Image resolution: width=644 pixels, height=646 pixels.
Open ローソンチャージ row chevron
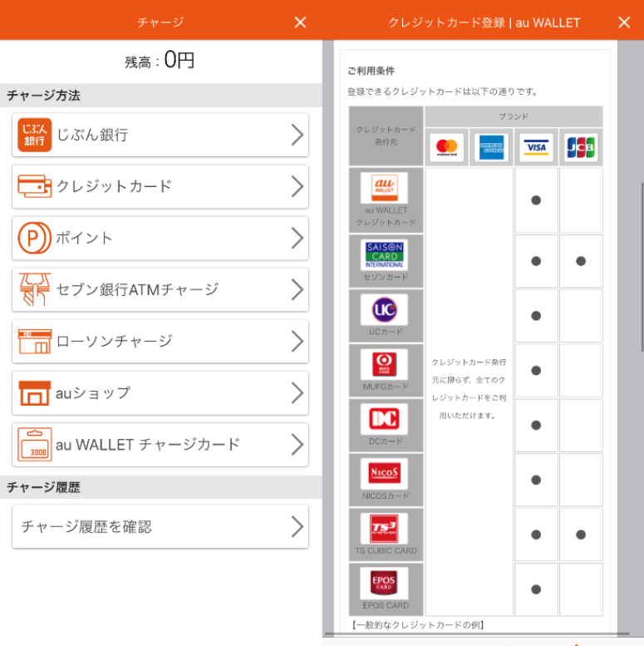(297, 342)
